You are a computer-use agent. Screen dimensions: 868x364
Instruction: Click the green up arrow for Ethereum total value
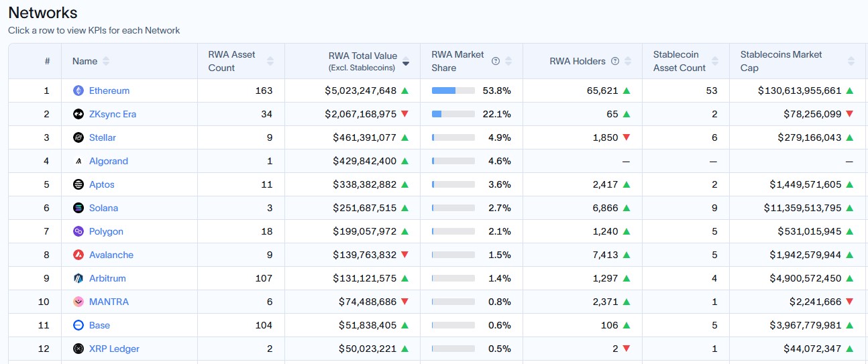pos(405,90)
